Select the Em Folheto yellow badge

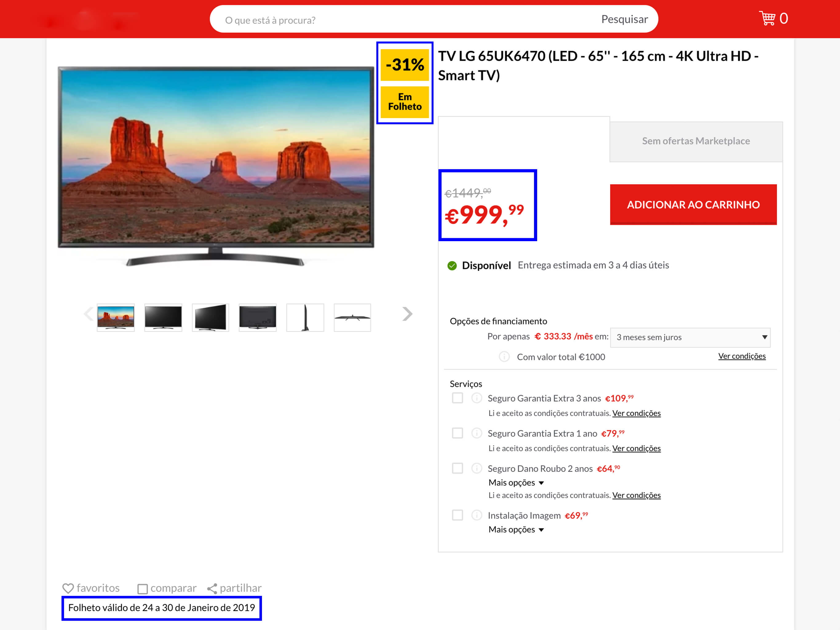(405, 102)
